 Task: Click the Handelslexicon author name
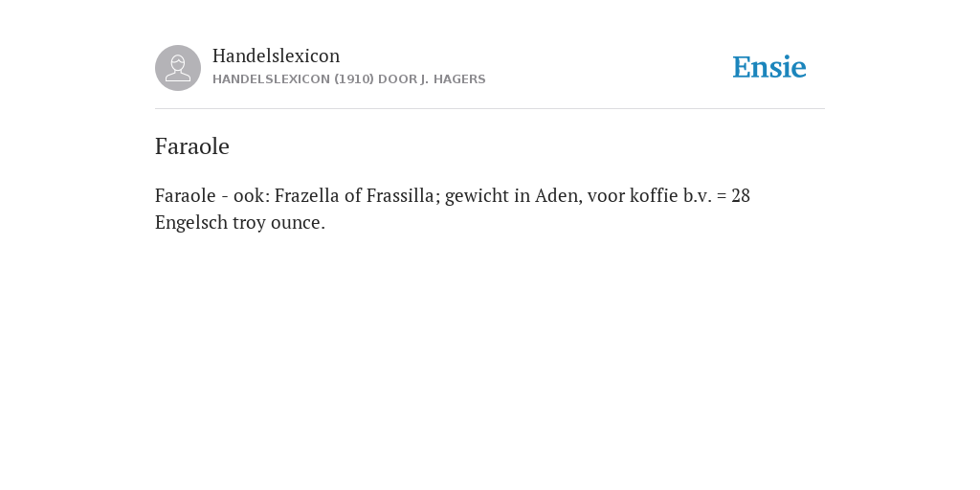[x=277, y=56]
